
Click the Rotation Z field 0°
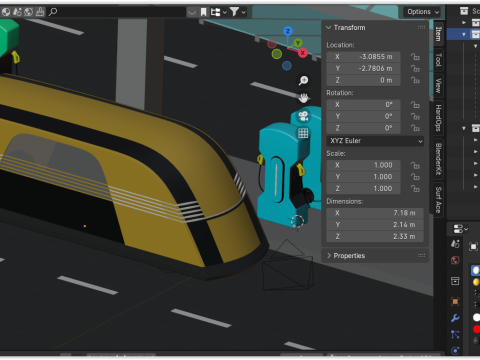tap(363, 128)
